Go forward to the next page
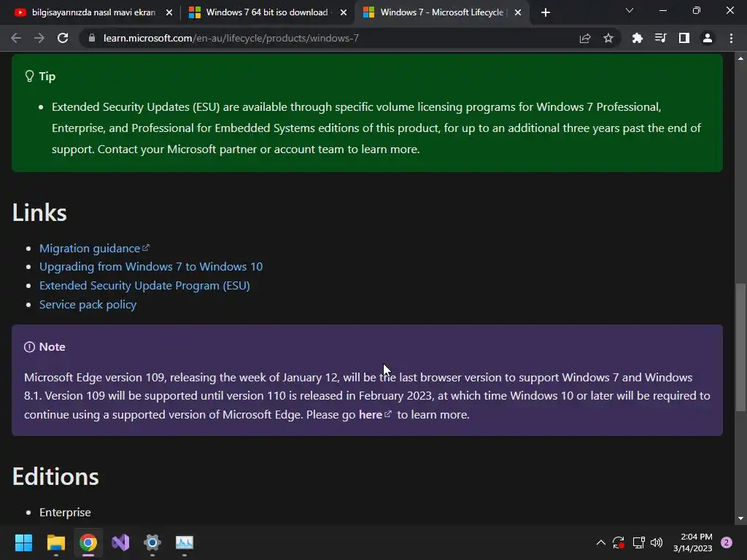Viewport: 747px width, 560px height. tap(39, 38)
